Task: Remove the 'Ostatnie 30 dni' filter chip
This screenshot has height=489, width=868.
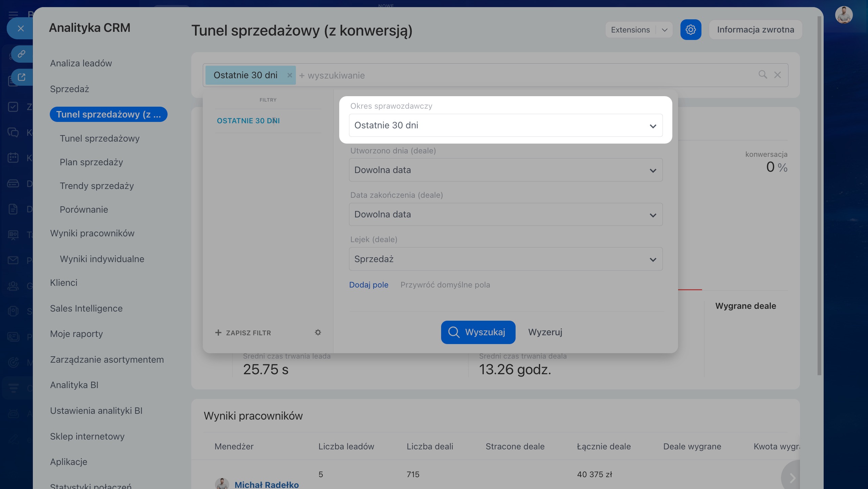Action: click(289, 75)
